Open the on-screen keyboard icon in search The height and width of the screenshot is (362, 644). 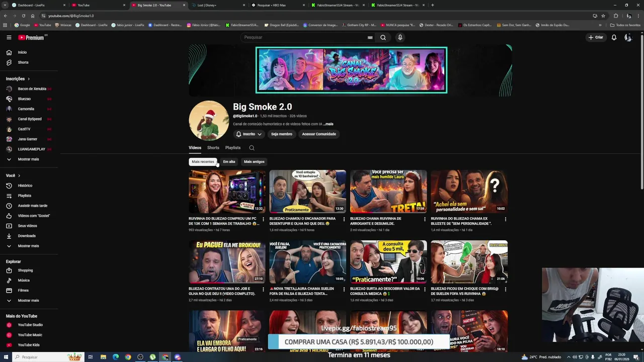click(370, 37)
